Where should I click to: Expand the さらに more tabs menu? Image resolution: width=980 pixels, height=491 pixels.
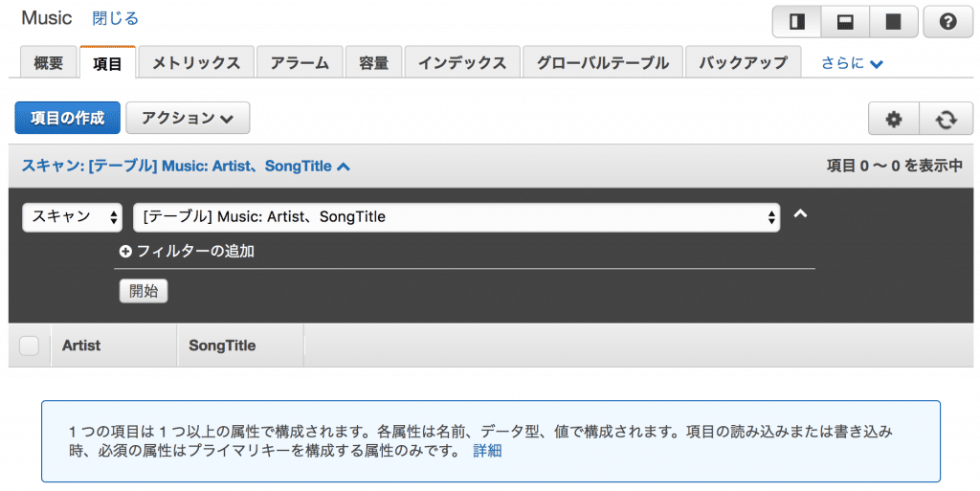pyautogui.click(x=851, y=63)
